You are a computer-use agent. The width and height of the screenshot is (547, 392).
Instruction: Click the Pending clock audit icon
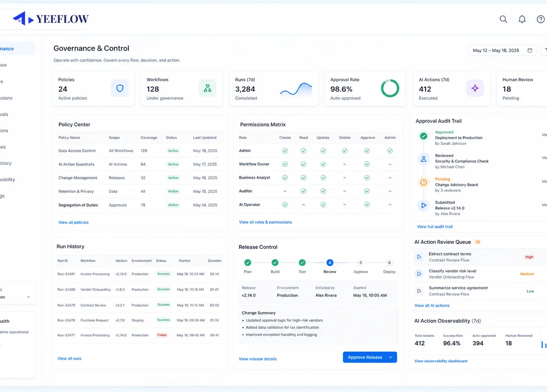coord(423,182)
